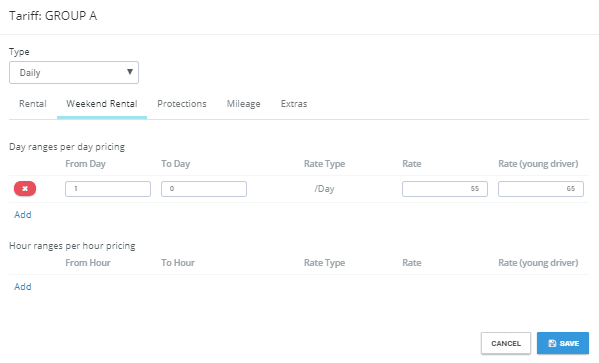Show the Extras tab
Viewport: 599px width, 363px height.
click(294, 104)
